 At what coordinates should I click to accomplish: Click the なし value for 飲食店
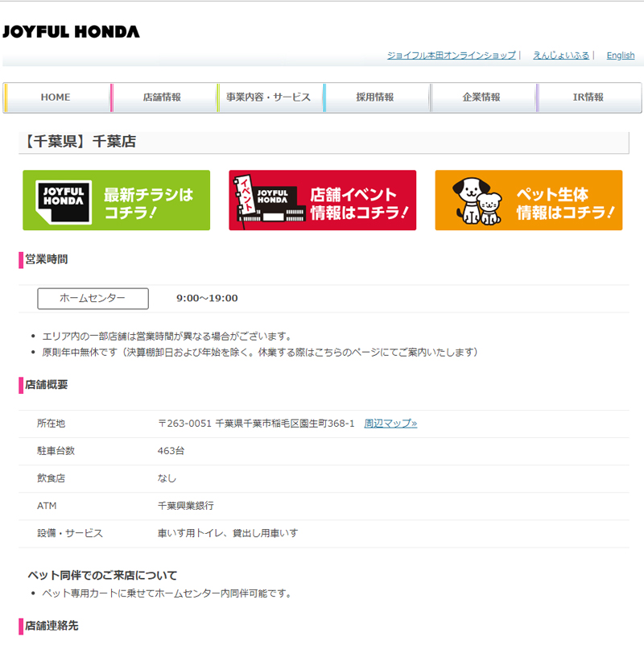tap(167, 478)
